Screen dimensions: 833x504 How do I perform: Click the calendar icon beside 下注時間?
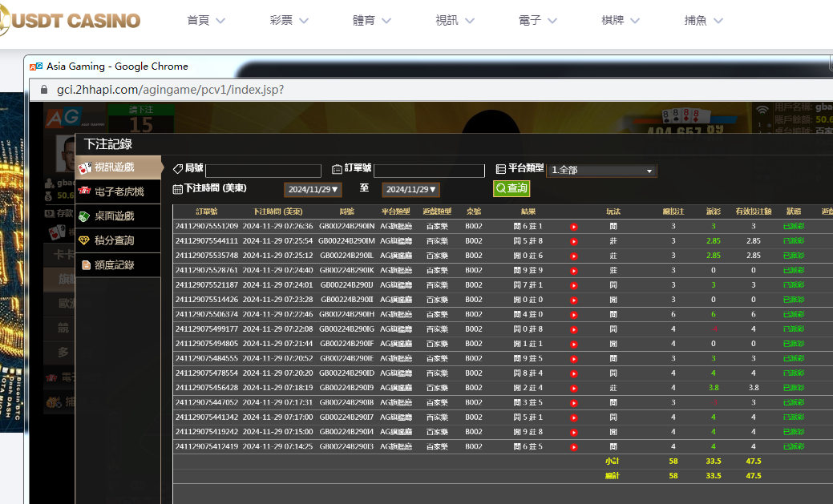178,189
